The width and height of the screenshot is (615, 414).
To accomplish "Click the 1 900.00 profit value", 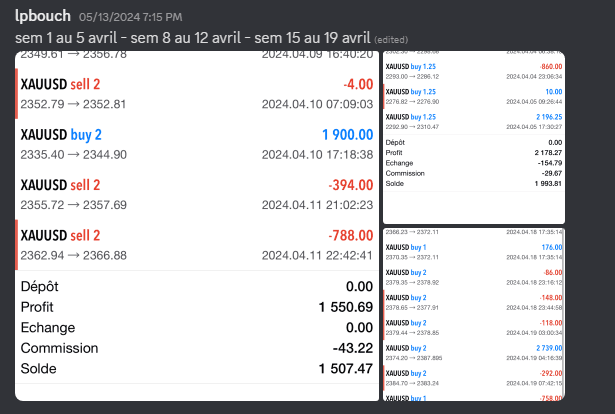I will point(348,135).
